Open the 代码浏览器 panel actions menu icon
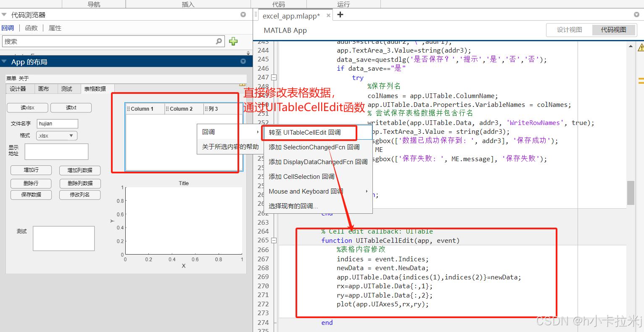The width and height of the screenshot is (644, 332). pos(243,15)
